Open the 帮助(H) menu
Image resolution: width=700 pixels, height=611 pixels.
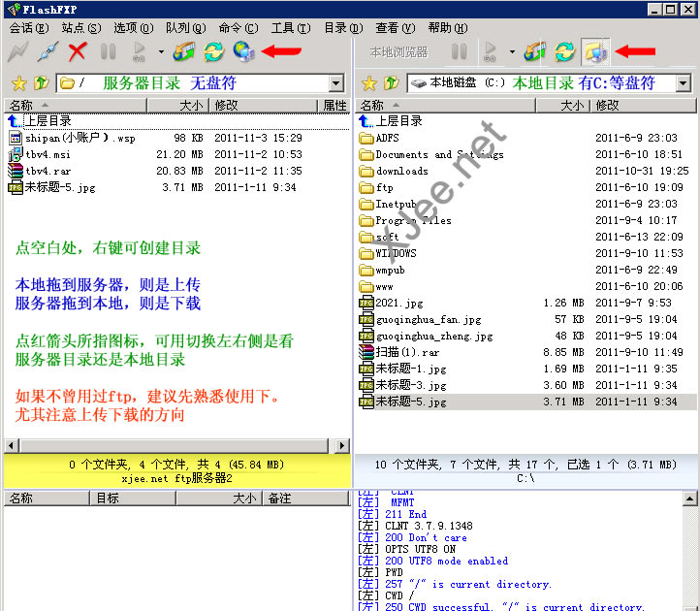(x=448, y=28)
